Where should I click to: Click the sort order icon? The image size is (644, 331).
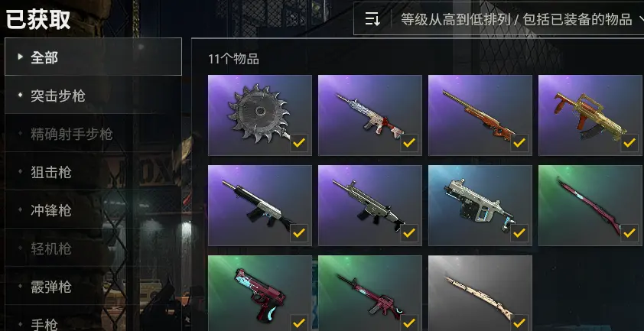[372, 19]
